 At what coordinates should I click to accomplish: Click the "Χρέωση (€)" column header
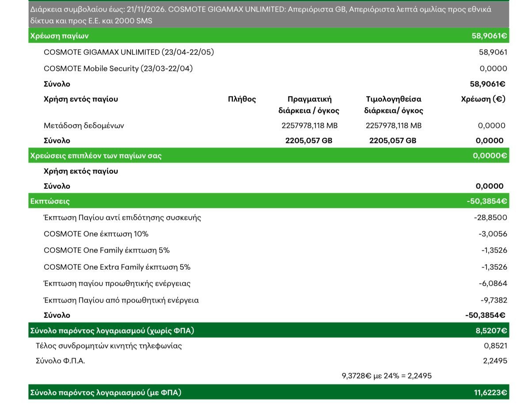(483, 99)
